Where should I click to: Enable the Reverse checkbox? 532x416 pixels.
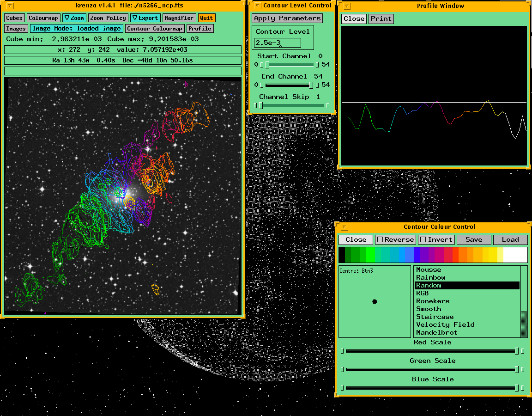click(380, 239)
